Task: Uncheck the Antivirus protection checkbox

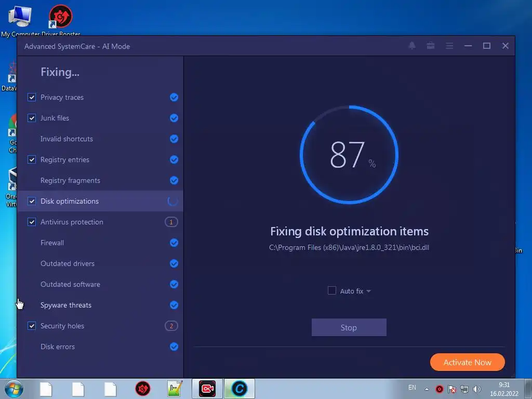Action: coord(32,222)
